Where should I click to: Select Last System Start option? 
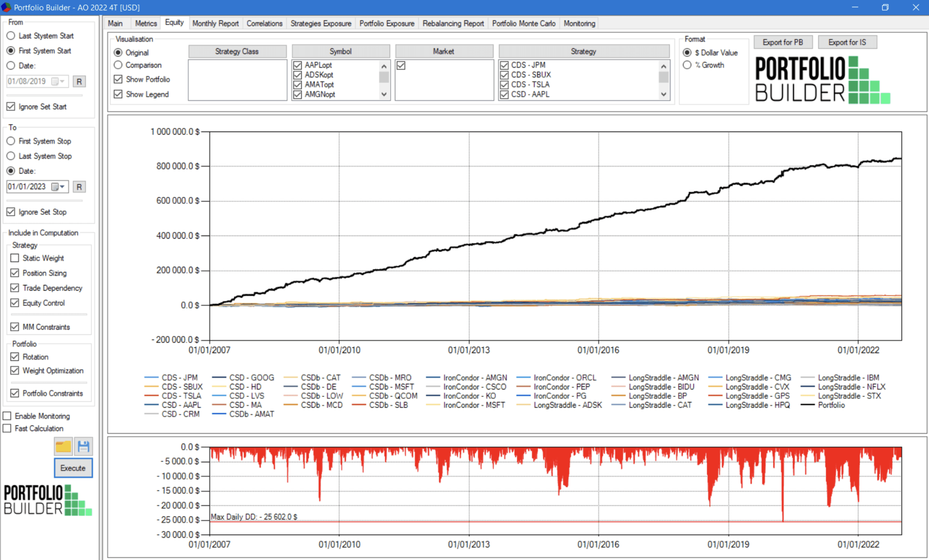tap(11, 36)
